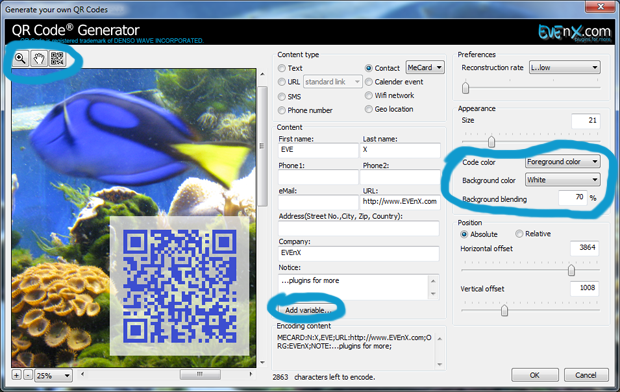
Task: Click the contact URL input field
Action: (x=400, y=202)
